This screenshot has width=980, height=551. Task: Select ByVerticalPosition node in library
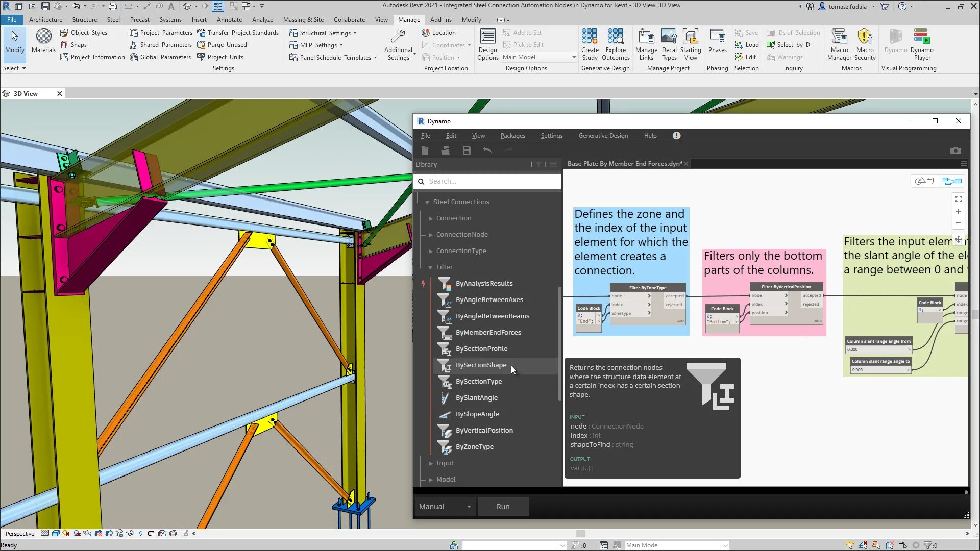click(x=484, y=430)
